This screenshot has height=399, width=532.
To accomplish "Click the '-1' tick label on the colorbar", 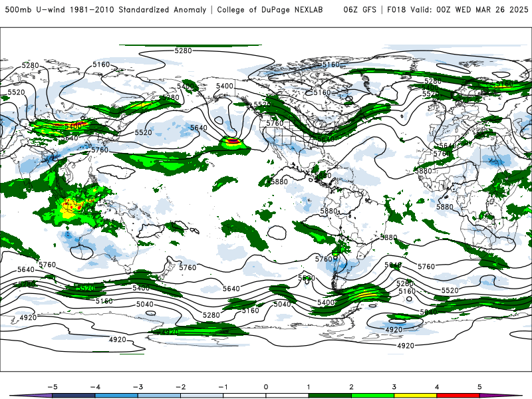I will pyautogui.click(x=223, y=387).
